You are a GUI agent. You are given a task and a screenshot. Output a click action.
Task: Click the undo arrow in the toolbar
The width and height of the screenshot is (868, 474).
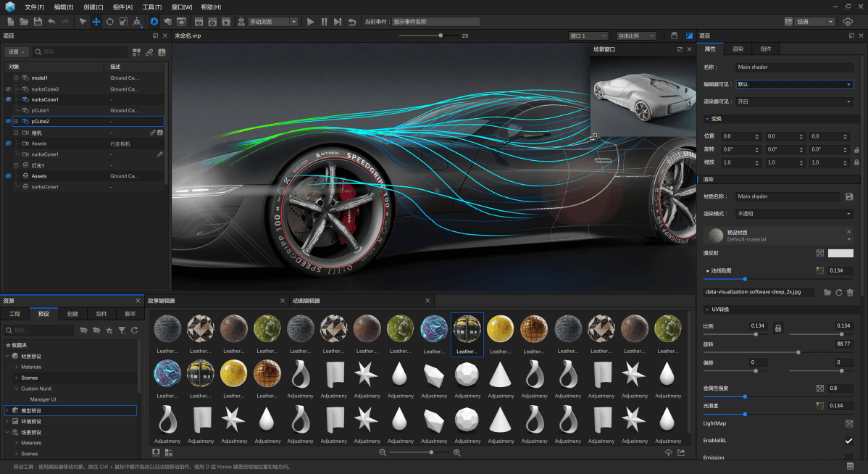(51, 22)
